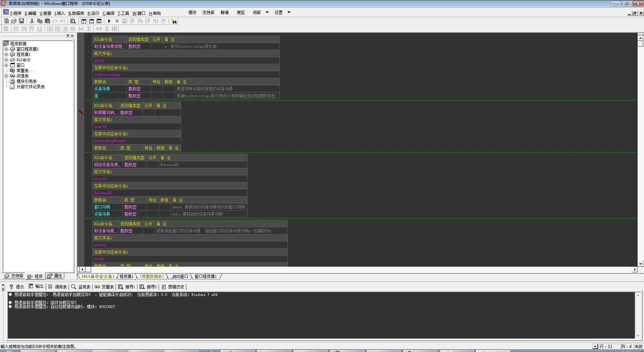Expand the 程序集1 tree node

coord(6,54)
